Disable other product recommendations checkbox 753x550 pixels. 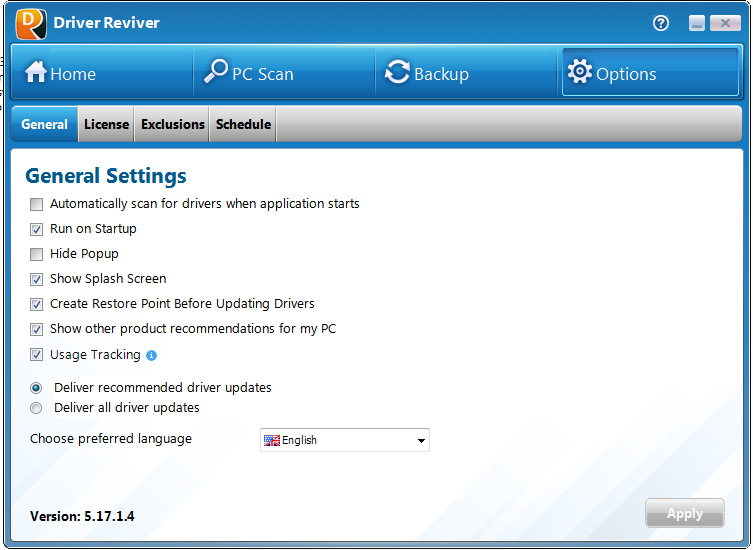coord(36,329)
